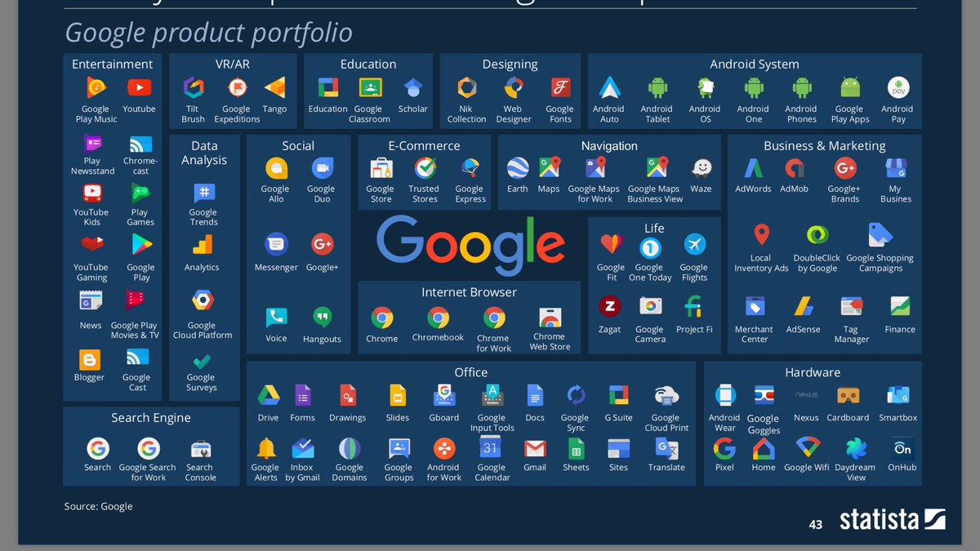Select the Chromebook icon

pos(439,318)
